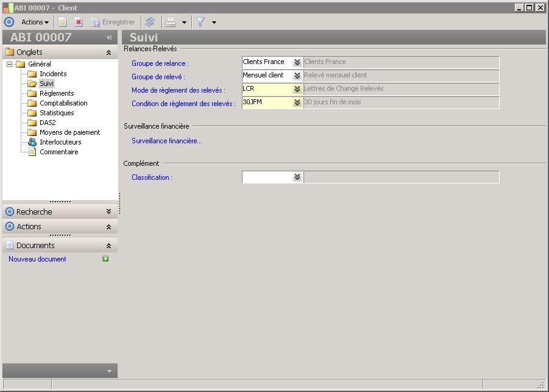Open the Classification dropdown
This screenshot has height=392, width=549.
coord(297,177)
